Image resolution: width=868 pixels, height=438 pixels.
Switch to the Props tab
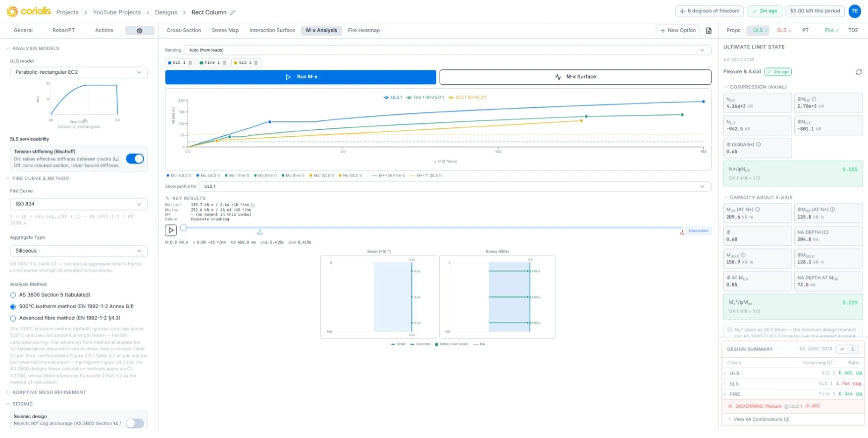click(733, 31)
